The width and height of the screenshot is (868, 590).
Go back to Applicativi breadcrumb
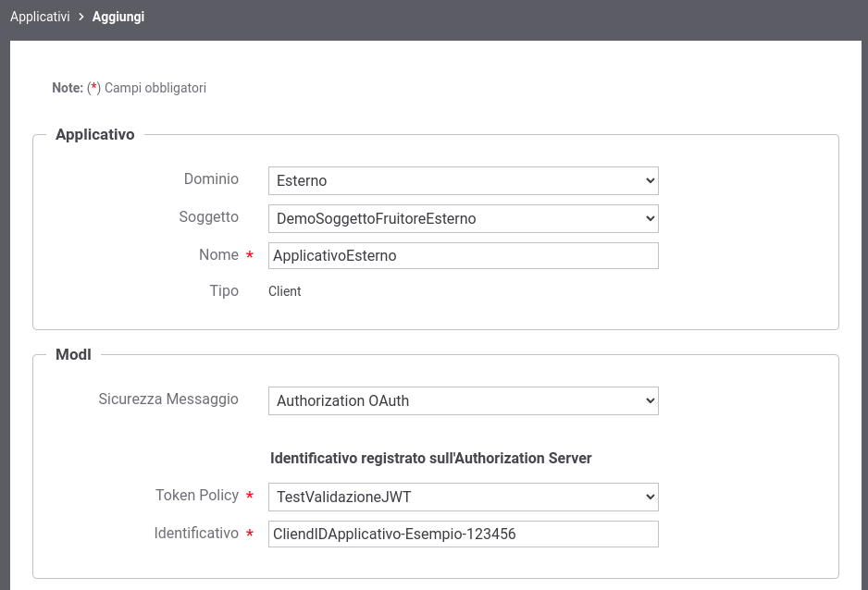[40, 17]
